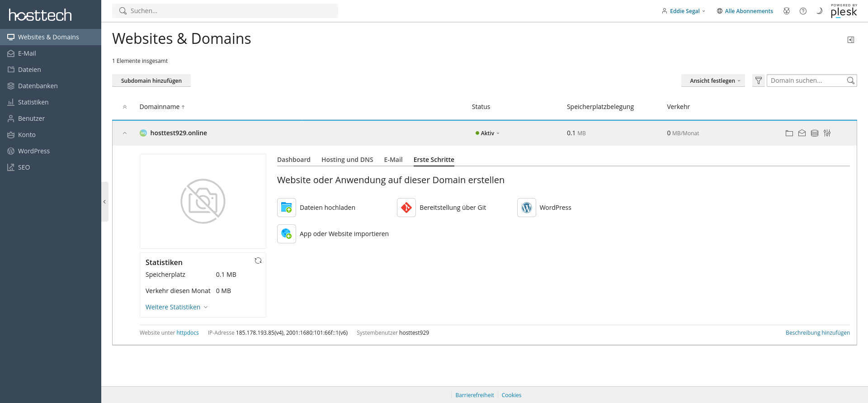
Task: Collapse the sidebar with the arrow handle
Action: tap(104, 202)
